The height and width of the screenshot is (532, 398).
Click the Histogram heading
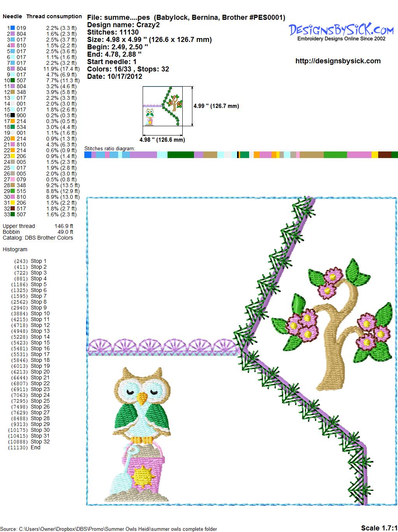point(15,249)
